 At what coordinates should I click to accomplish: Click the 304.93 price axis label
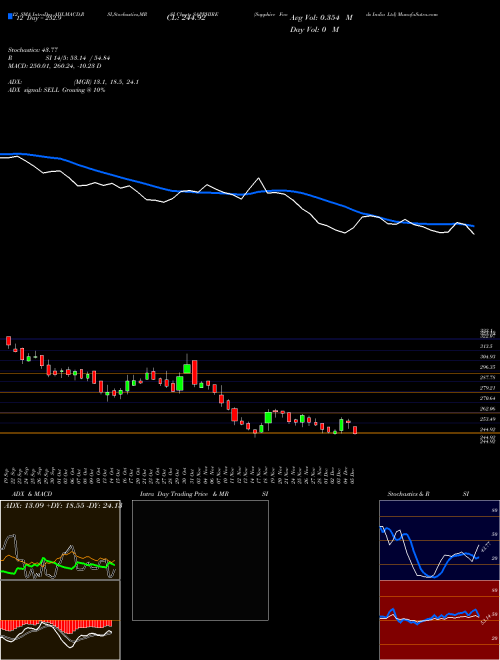487,357
